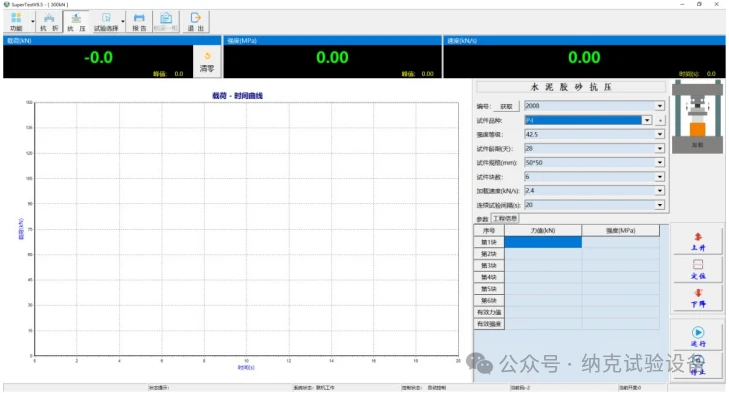Viewport: 729px width, 393px height.
Task: Click the 速度(kN/s) green rate readout
Action: pyautogui.click(x=584, y=58)
